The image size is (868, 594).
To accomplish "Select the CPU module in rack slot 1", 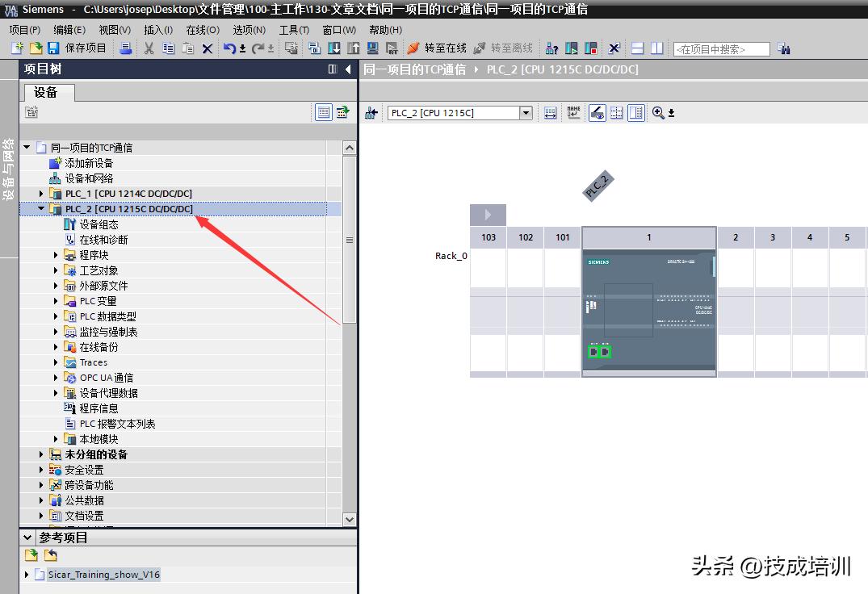I will (649, 308).
